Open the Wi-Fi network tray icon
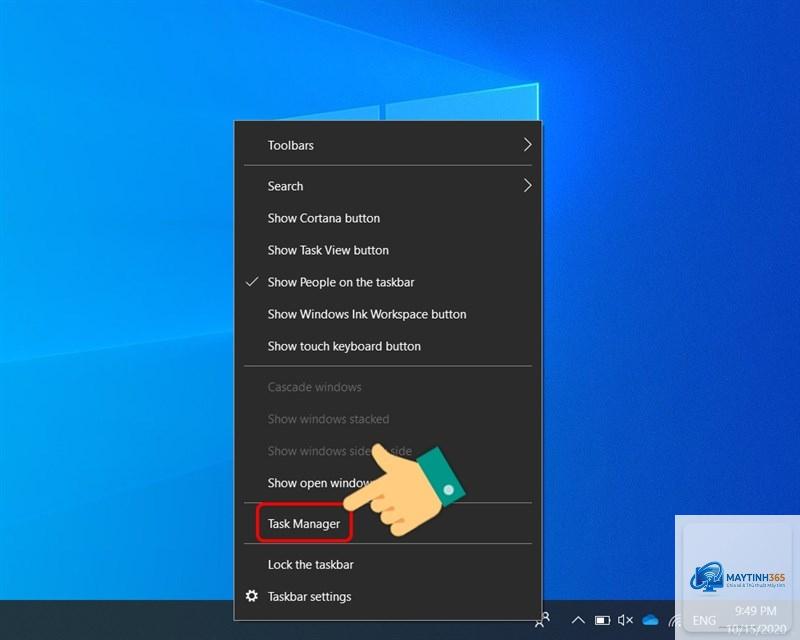The image size is (800, 640). click(675, 621)
